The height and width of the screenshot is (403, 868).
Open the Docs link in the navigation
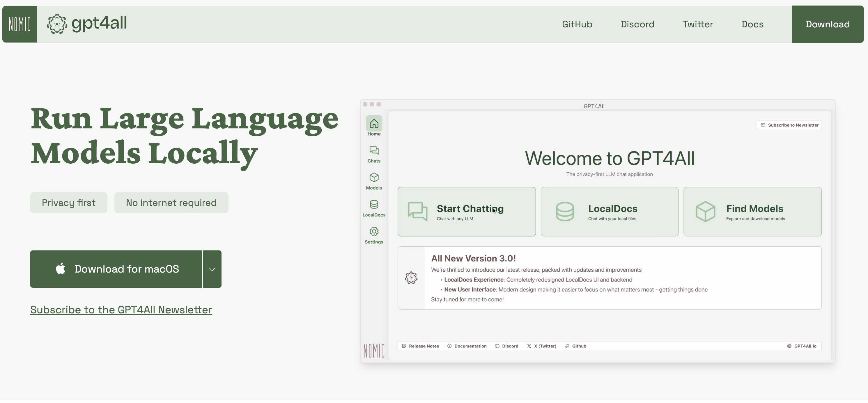pyautogui.click(x=752, y=24)
